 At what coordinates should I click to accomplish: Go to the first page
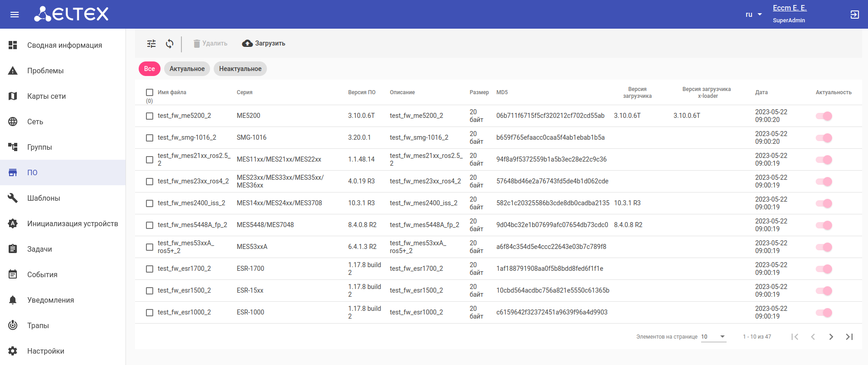[x=795, y=337]
